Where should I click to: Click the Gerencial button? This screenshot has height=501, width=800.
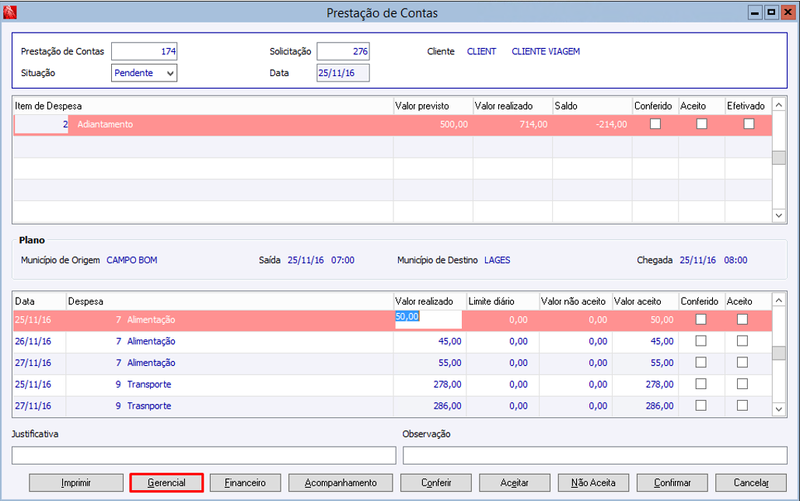166,483
